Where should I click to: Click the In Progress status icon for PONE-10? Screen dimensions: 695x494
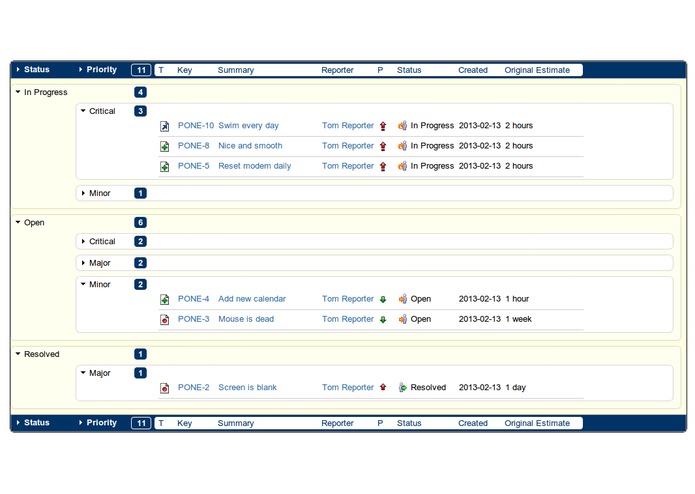[402, 126]
